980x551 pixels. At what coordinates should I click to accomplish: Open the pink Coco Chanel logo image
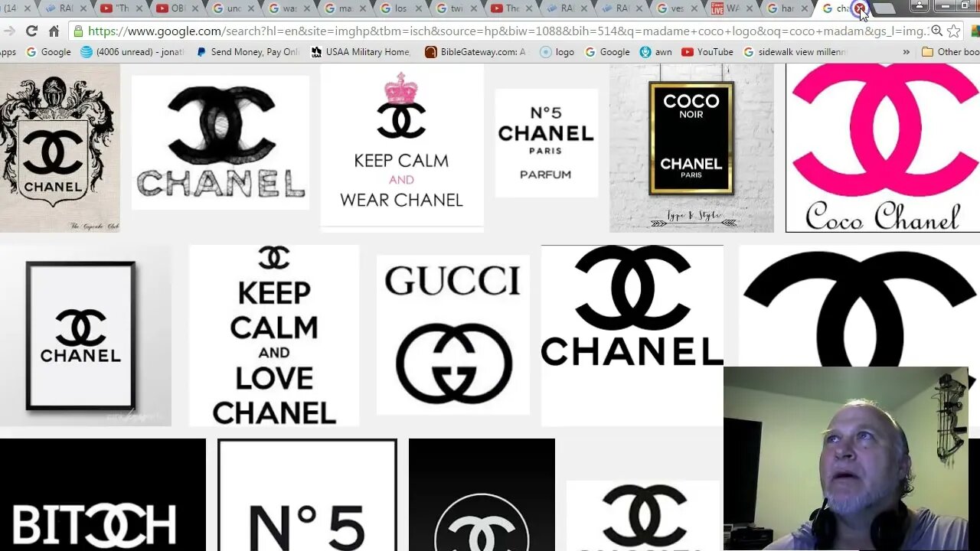coord(883,148)
